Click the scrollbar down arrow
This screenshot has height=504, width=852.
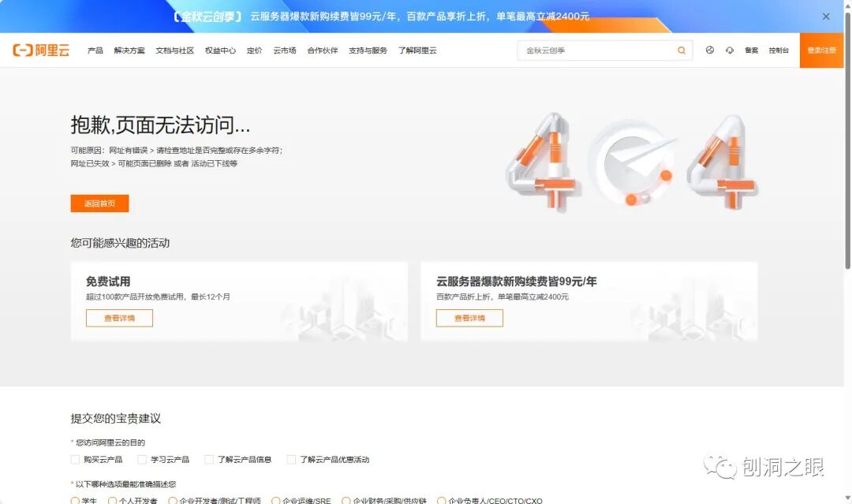[x=847, y=498]
